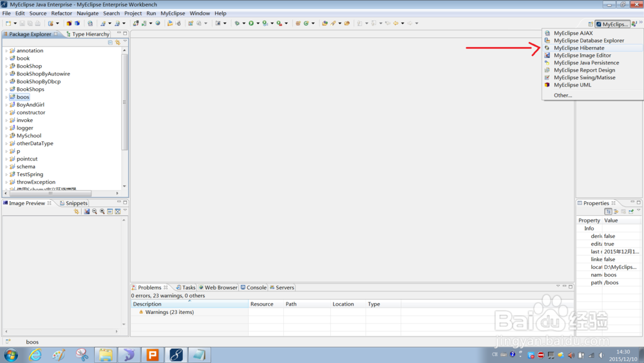Sort by Description column header
This screenshot has width=644, height=363.
189,304
